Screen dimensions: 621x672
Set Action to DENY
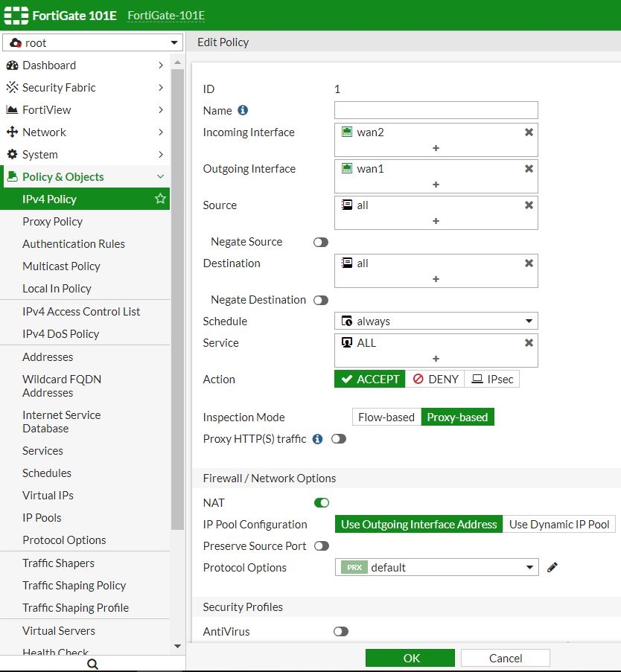[436, 379]
